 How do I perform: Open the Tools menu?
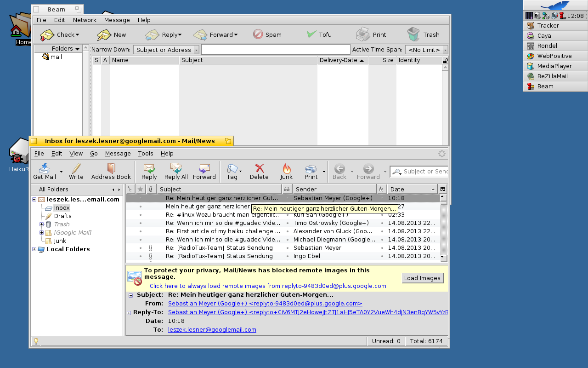point(146,154)
